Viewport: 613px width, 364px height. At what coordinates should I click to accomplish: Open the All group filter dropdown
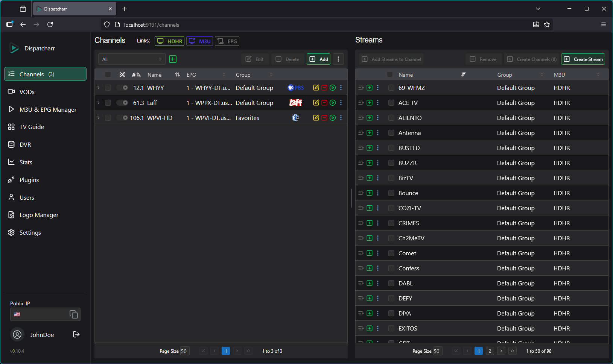[132, 59]
